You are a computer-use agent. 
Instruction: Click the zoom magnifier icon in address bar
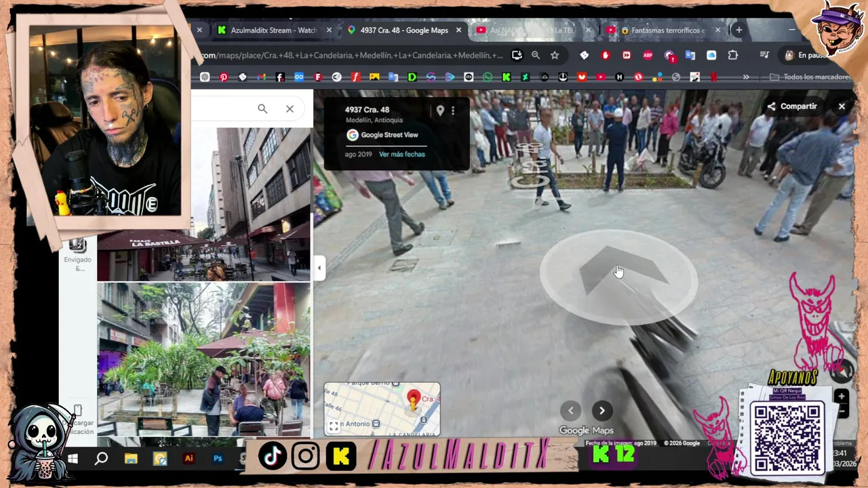pos(536,55)
